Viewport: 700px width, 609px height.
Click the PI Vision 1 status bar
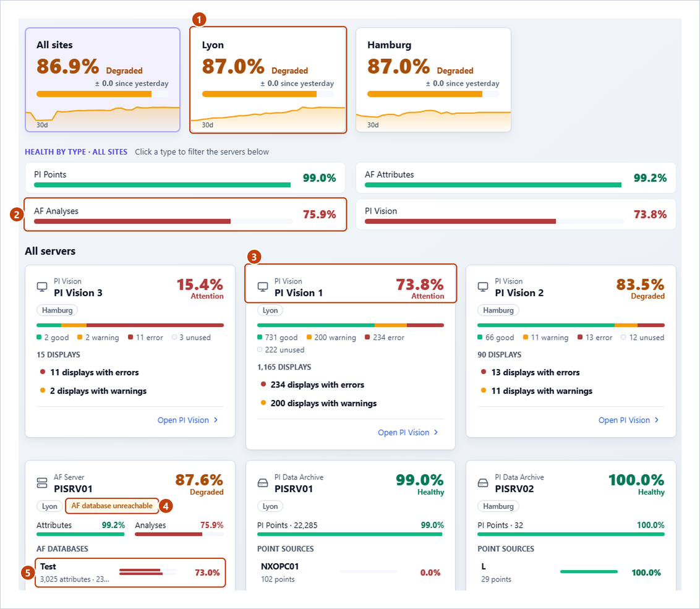pos(351,325)
